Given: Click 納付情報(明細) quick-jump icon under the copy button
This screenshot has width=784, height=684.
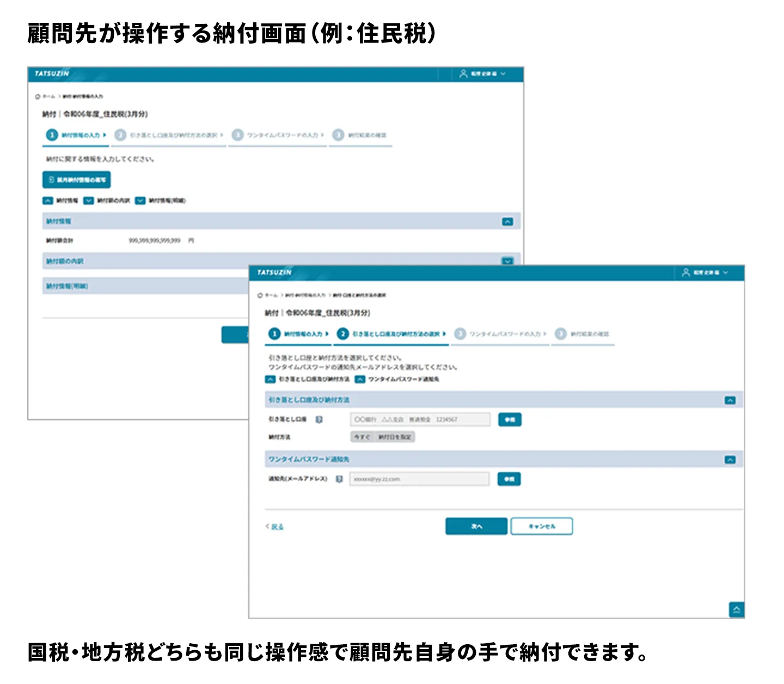Looking at the screenshot, I should point(140,200).
